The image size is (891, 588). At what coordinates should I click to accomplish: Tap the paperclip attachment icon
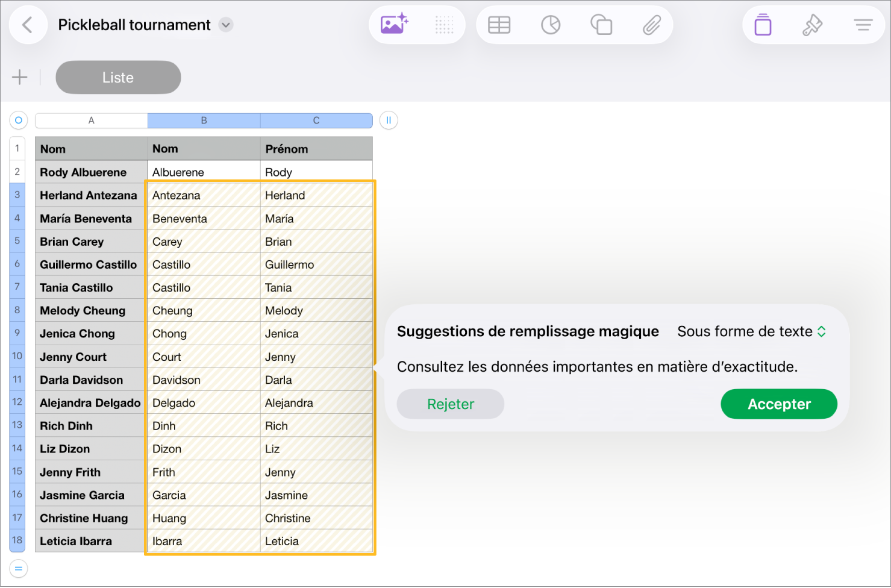(651, 25)
